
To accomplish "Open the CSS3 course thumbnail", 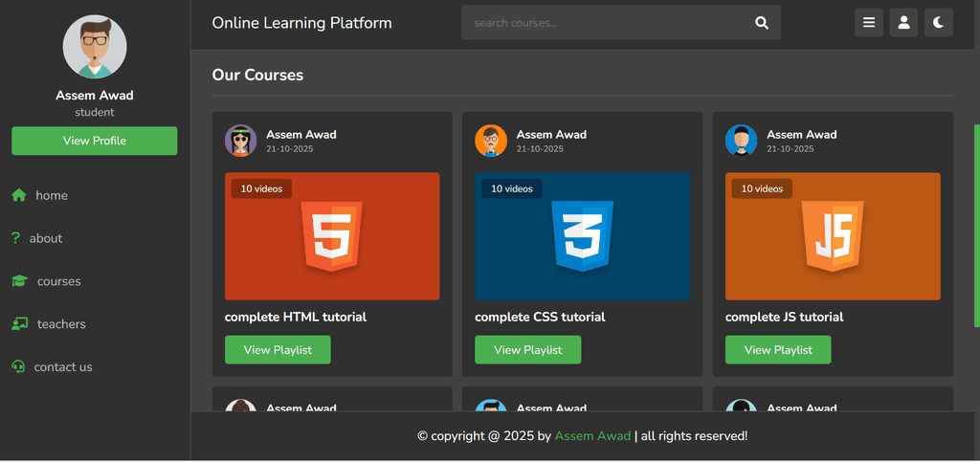I will (582, 236).
